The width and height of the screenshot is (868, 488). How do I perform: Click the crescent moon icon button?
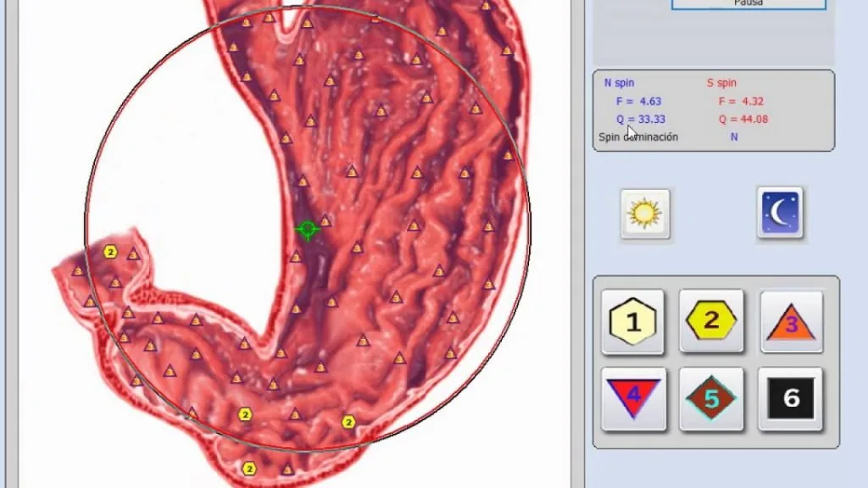(780, 213)
